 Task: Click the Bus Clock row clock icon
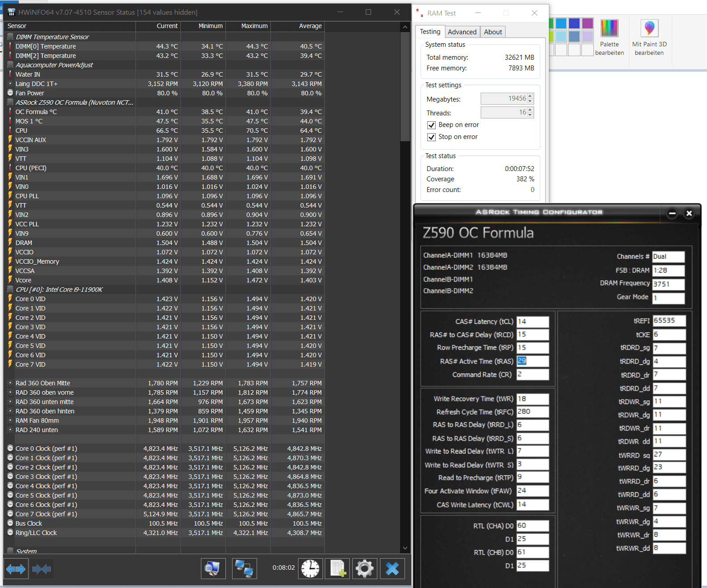point(10,523)
